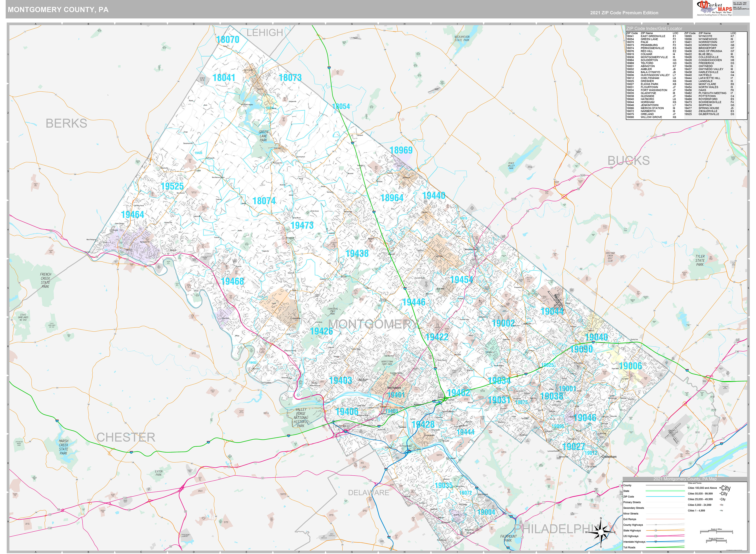
Task: Click the large 19046 ZIP label on the map
Action: click(585, 417)
